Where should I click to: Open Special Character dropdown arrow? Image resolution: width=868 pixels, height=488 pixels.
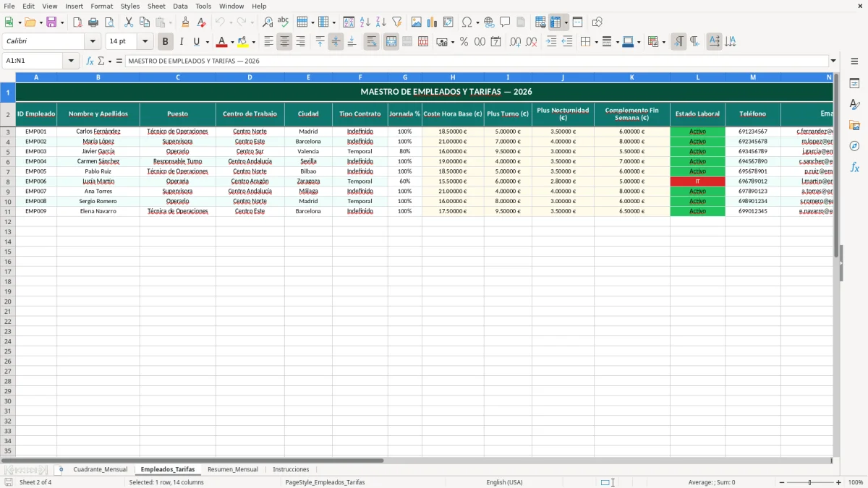(477, 22)
